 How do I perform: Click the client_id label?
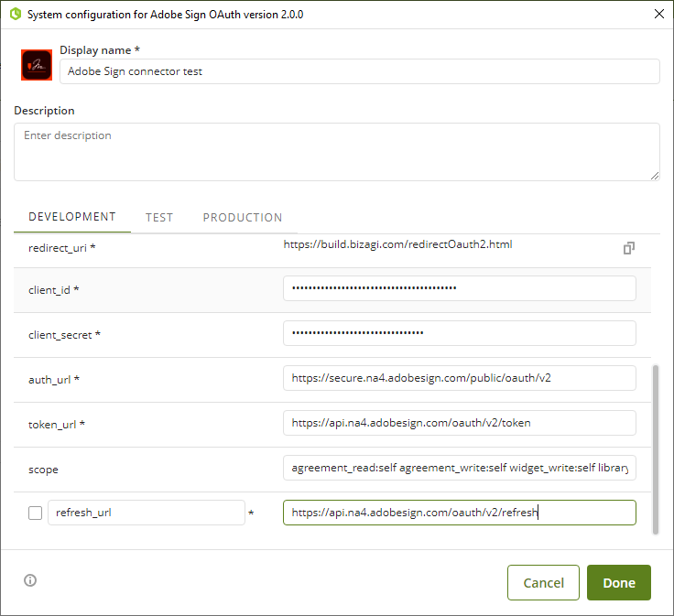(x=53, y=290)
